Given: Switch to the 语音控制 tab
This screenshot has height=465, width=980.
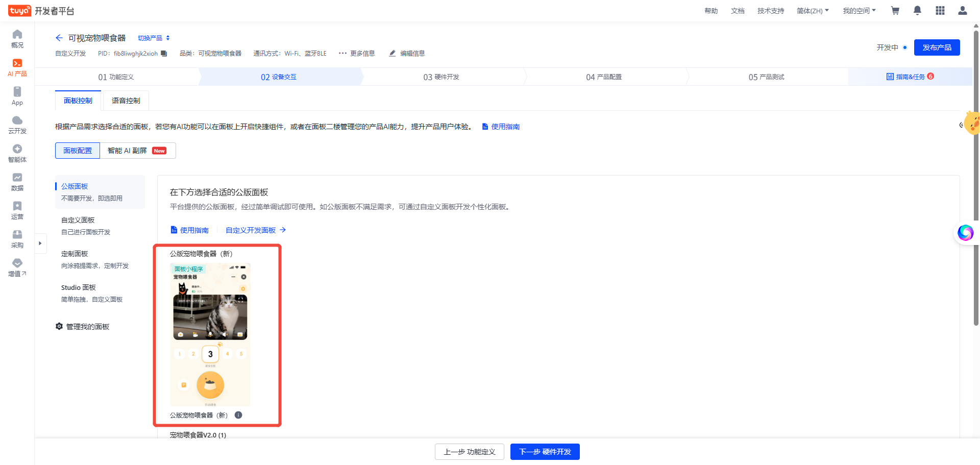Looking at the screenshot, I should pos(126,101).
